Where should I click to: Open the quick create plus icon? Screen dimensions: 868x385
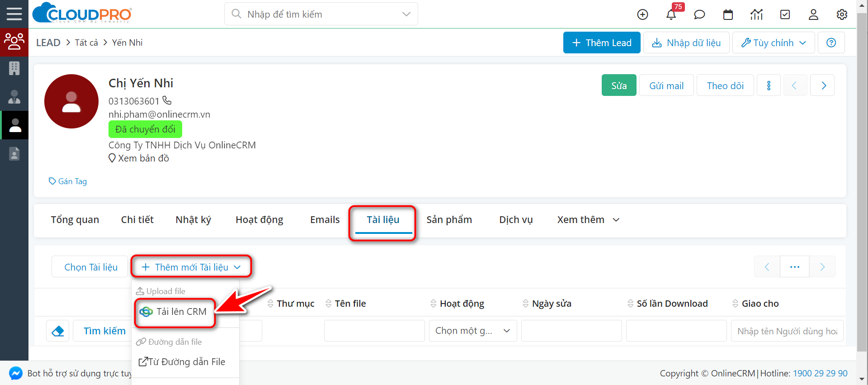(x=642, y=14)
